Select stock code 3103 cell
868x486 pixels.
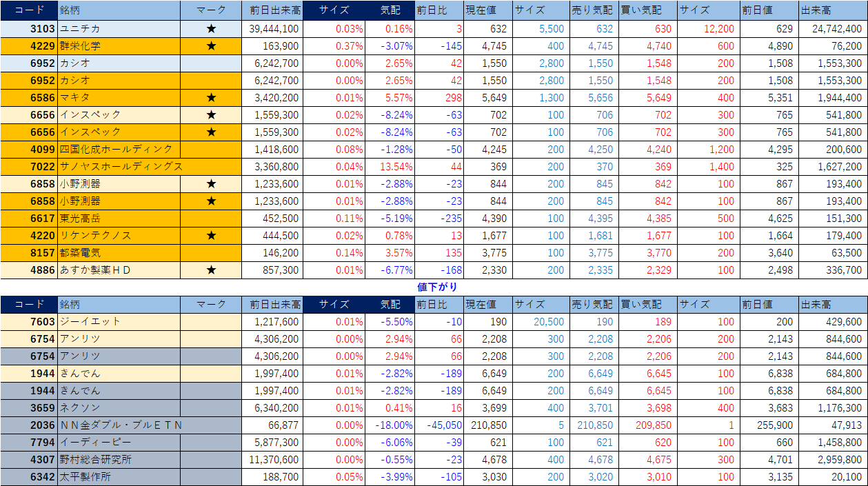tap(28, 29)
